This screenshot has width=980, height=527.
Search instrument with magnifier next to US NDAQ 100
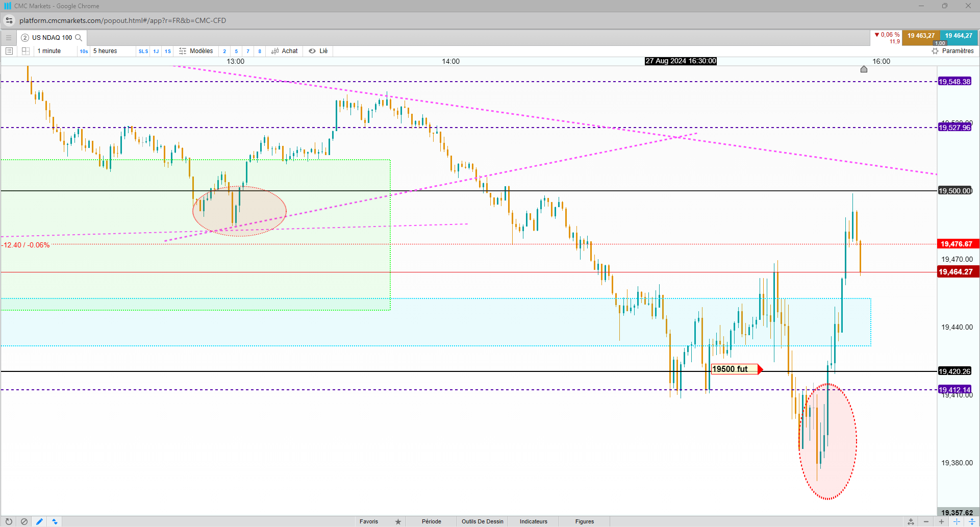point(79,38)
